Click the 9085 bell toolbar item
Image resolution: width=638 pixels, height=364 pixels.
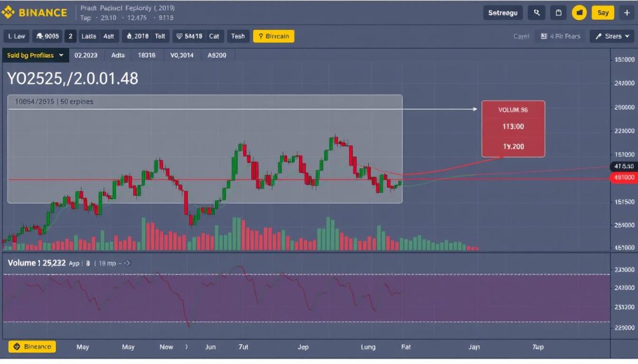[47, 36]
